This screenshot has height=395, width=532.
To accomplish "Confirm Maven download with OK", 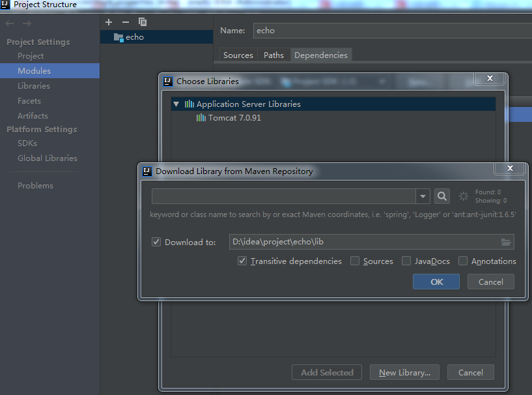I will 436,282.
